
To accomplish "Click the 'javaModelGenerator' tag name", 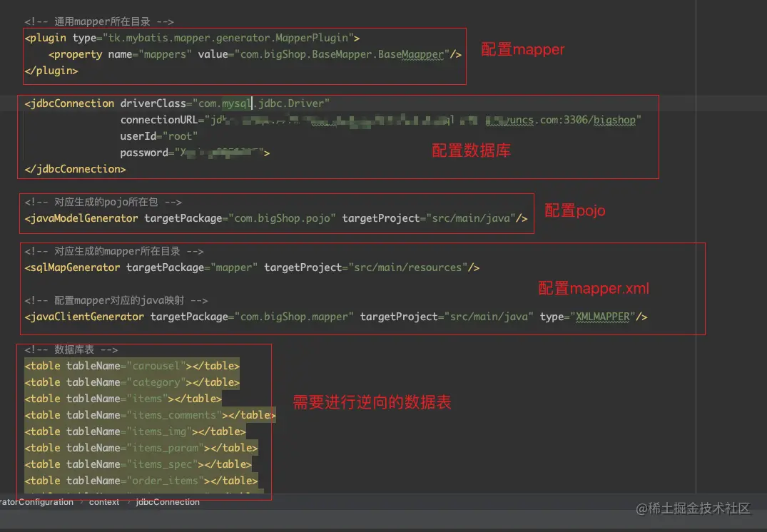I will [84, 218].
